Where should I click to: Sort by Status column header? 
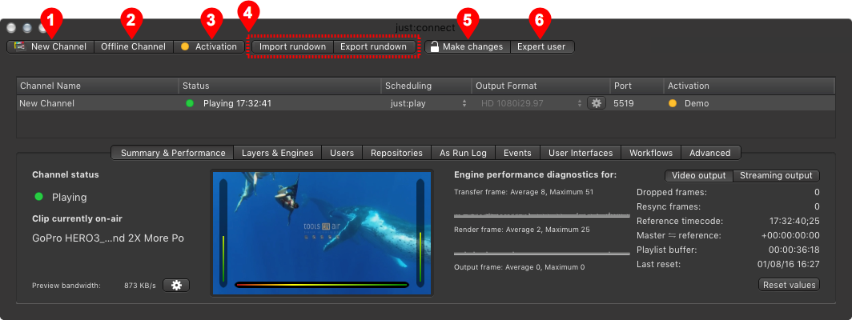(x=280, y=86)
